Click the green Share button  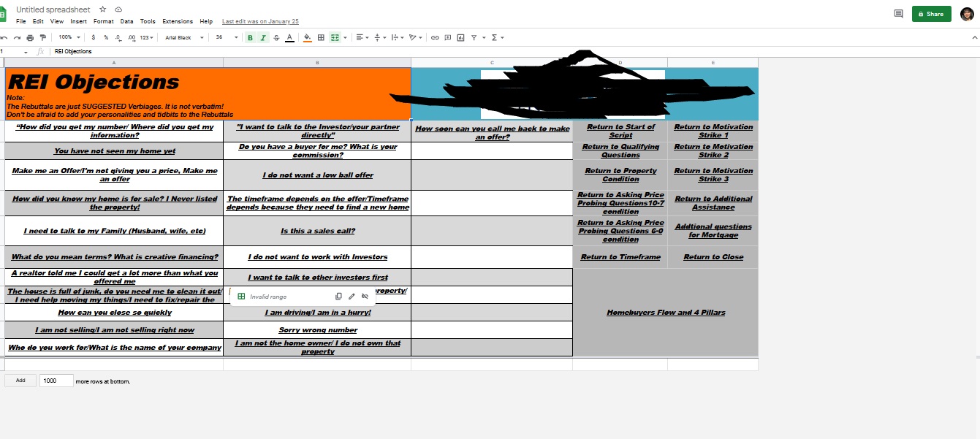click(x=931, y=13)
